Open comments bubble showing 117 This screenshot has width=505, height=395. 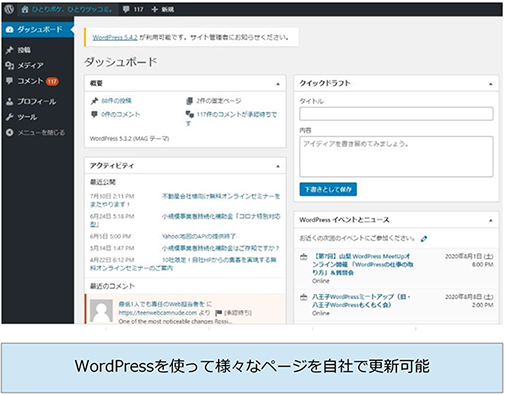click(132, 9)
